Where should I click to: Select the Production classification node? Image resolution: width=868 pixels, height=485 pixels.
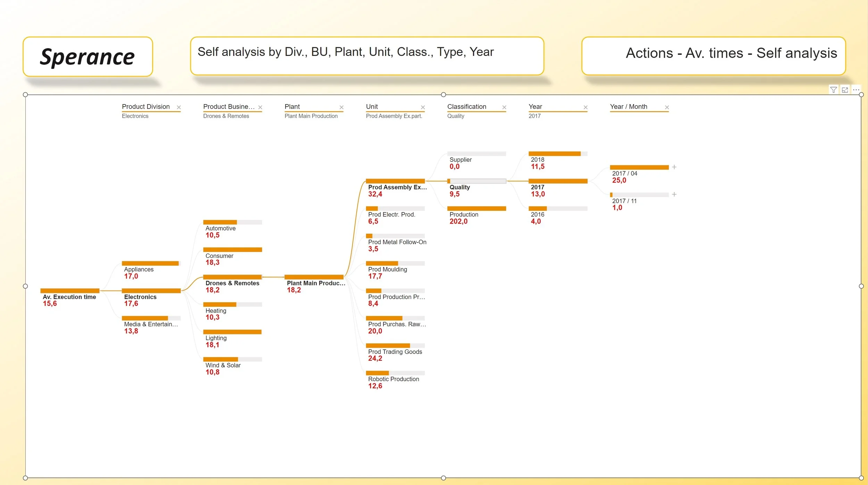pos(464,215)
